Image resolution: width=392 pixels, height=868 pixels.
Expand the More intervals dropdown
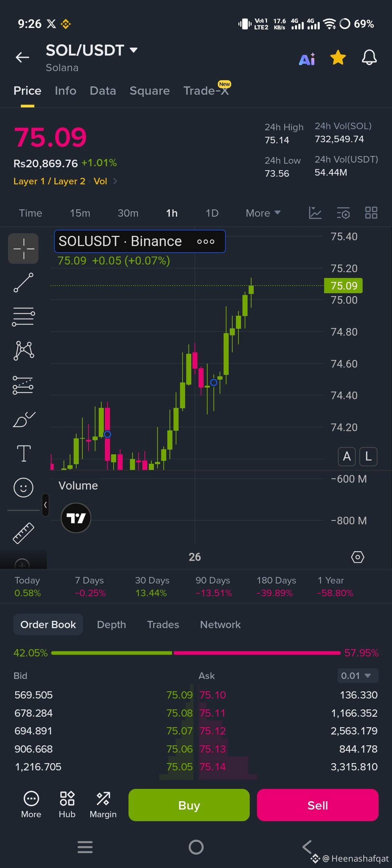(263, 213)
